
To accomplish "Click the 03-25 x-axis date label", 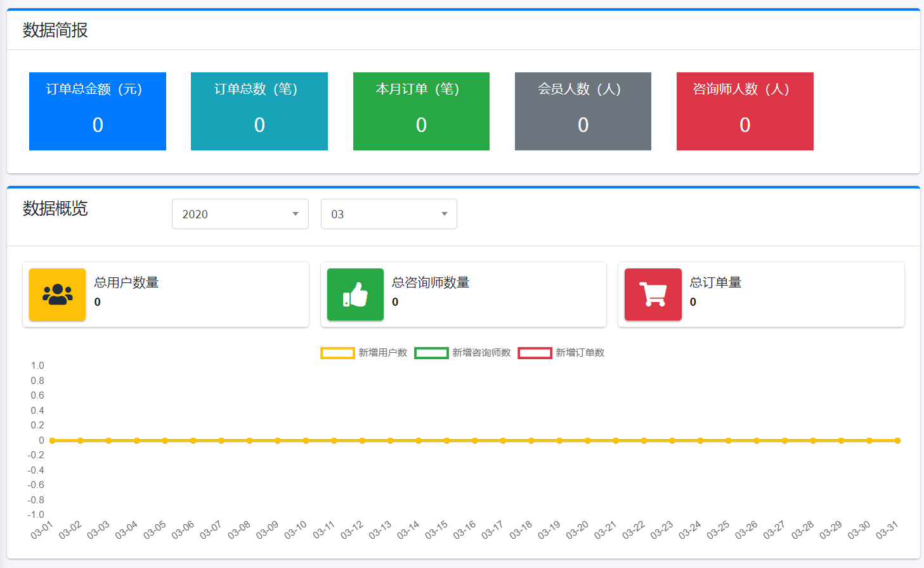I will pyautogui.click(x=718, y=530).
